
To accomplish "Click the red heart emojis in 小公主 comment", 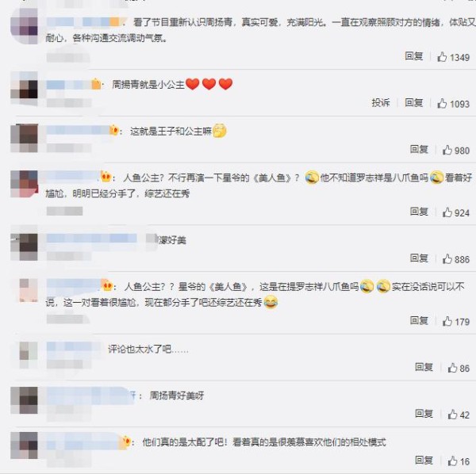I will (209, 84).
